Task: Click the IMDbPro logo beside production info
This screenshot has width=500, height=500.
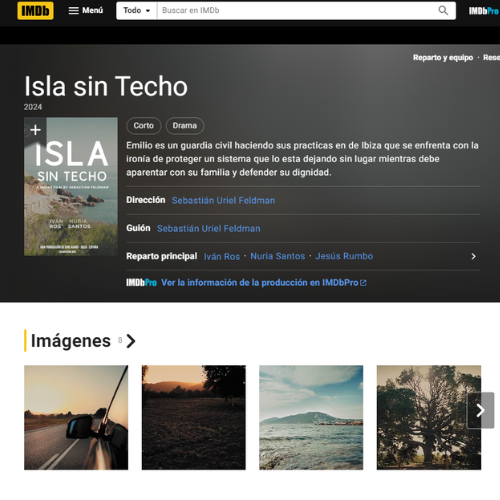Action: (x=141, y=283)
